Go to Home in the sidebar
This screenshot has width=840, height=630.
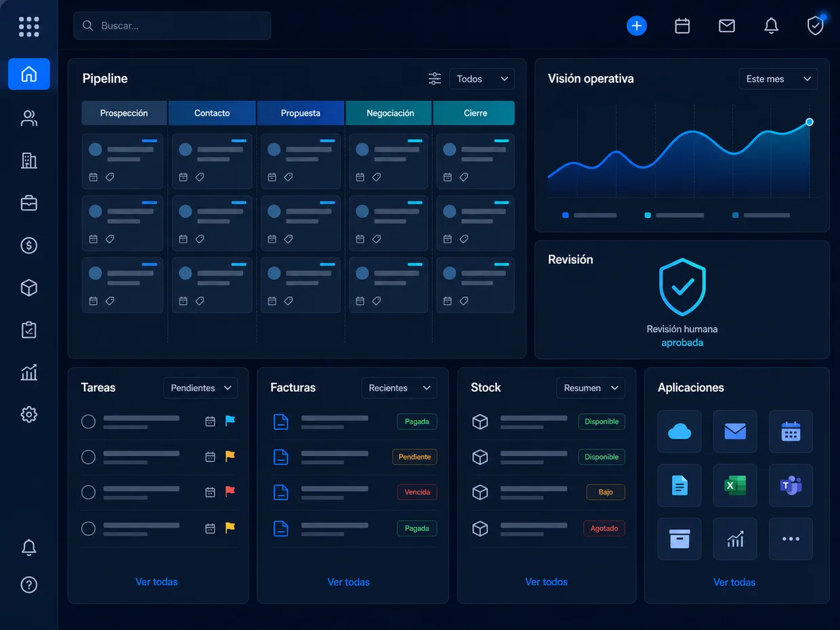coord(29,74)
